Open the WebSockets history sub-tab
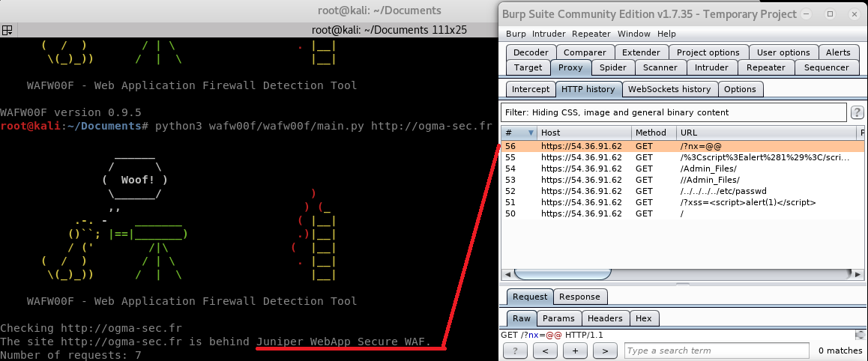The height and width of the screenshot is (361, 868). [x=669, y=89]
